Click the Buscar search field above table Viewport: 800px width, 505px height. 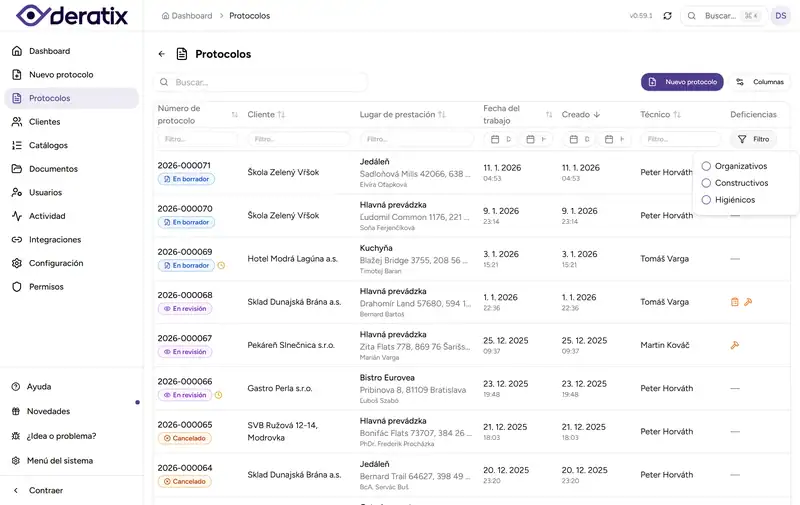pyautogui.click(x=260, y=82)
